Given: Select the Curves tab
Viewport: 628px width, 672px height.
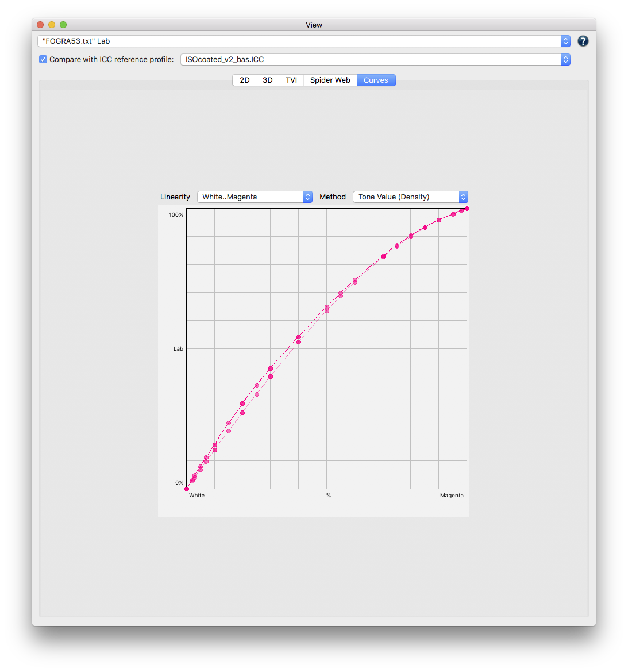Looking at the screenshot, I should 376,80.
